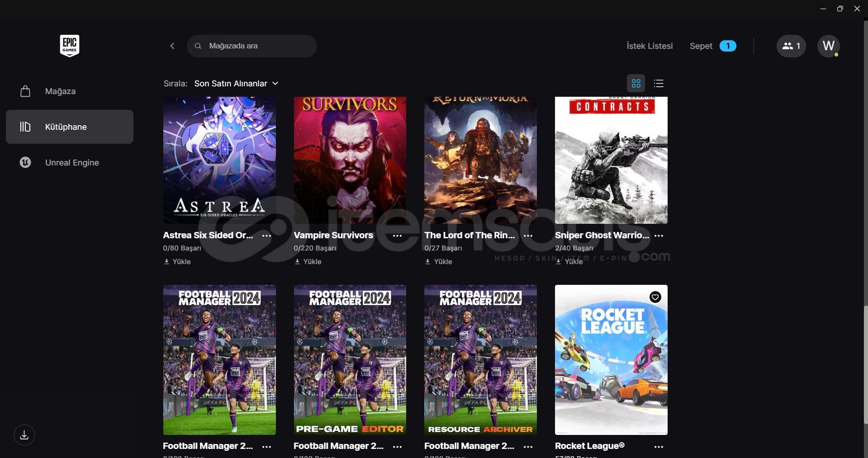Install Sniper Ghost Warrior via Yükle
Viewport: 868px width, 458px height.
pyautogui.click(x=569, y=261)
